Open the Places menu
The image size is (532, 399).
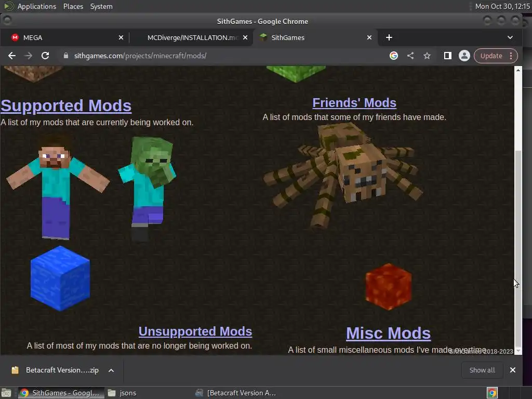coord(73,6)
